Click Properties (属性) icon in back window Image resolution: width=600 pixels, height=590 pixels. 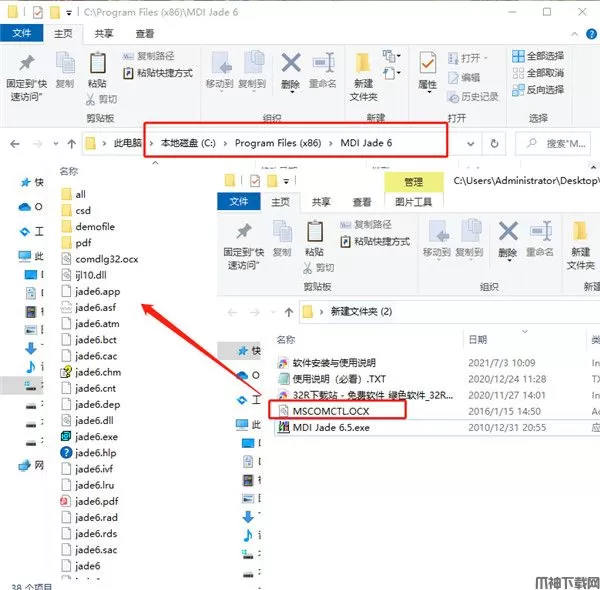[427, 63]
